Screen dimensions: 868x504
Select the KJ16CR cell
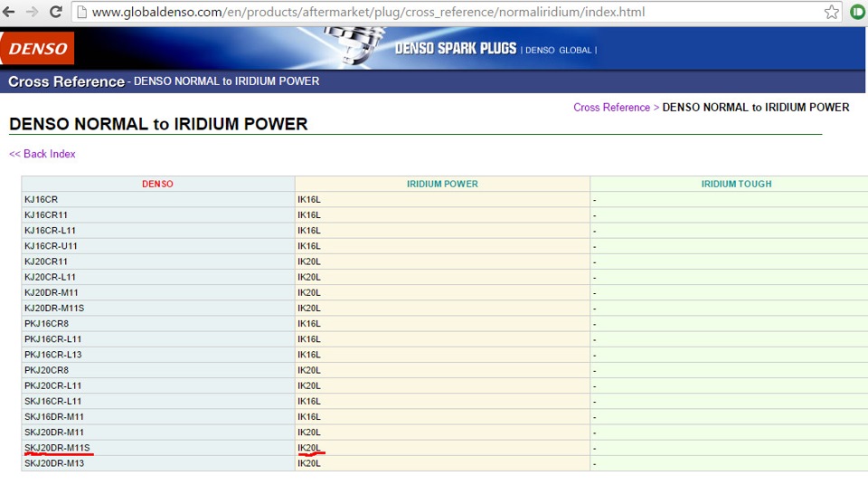point(157,199)
